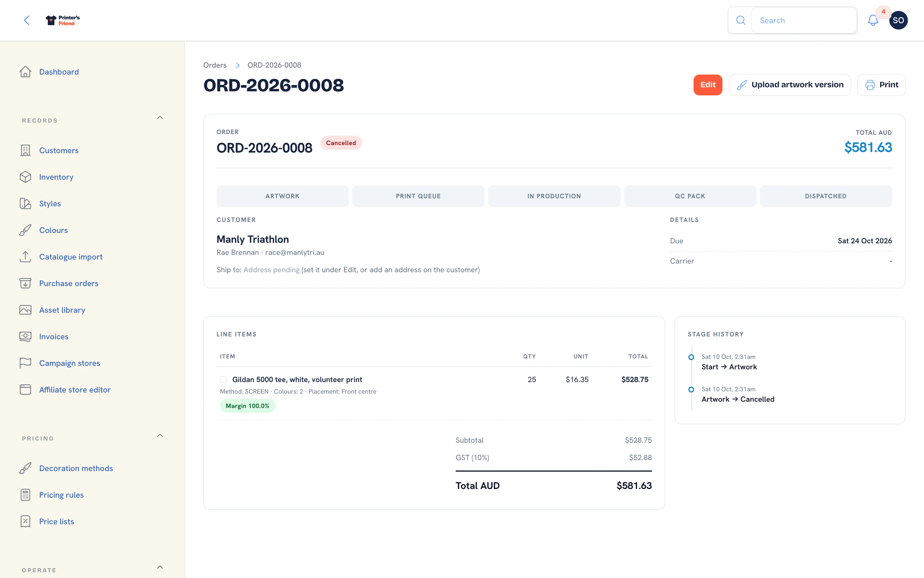Collapse the Operate sidebar section
Image resolution: width=924 pixels, height=578 pixels.
160,567
